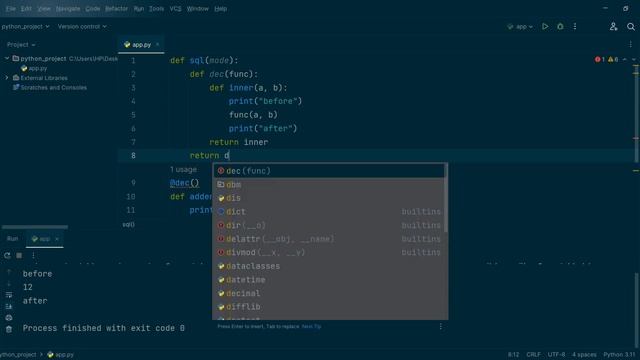Viewport: 640px width, 360px height.
Task: Open the Edit menu
Action: coord(26,9)
